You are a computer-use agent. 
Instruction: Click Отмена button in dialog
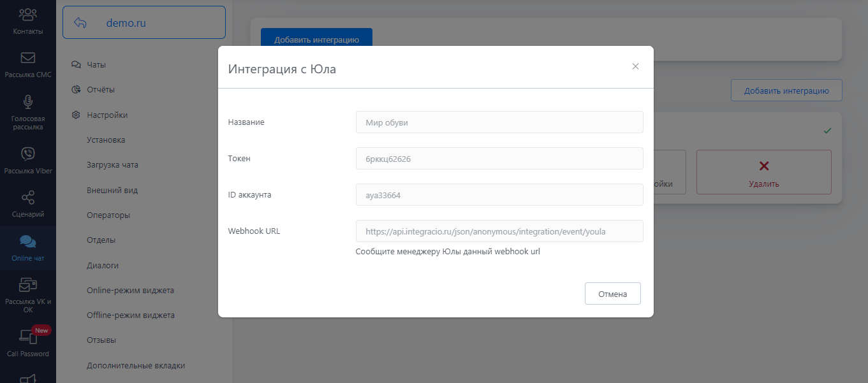click(x=613, y=294)
